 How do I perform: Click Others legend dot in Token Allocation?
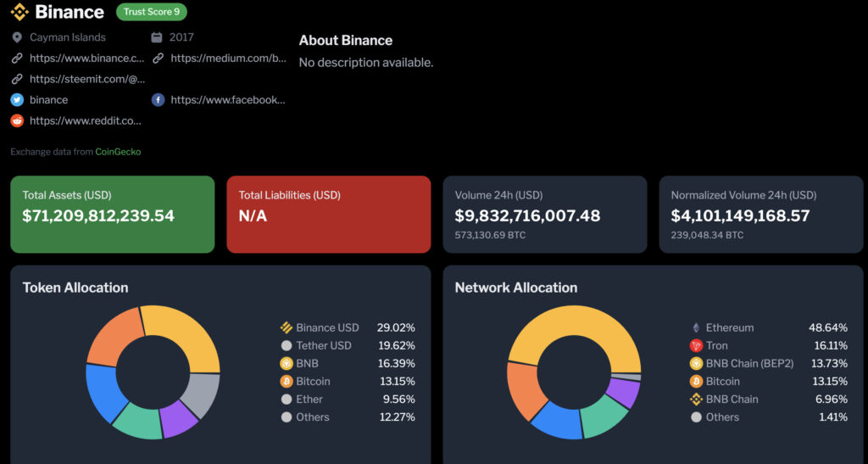coord(287,417)
